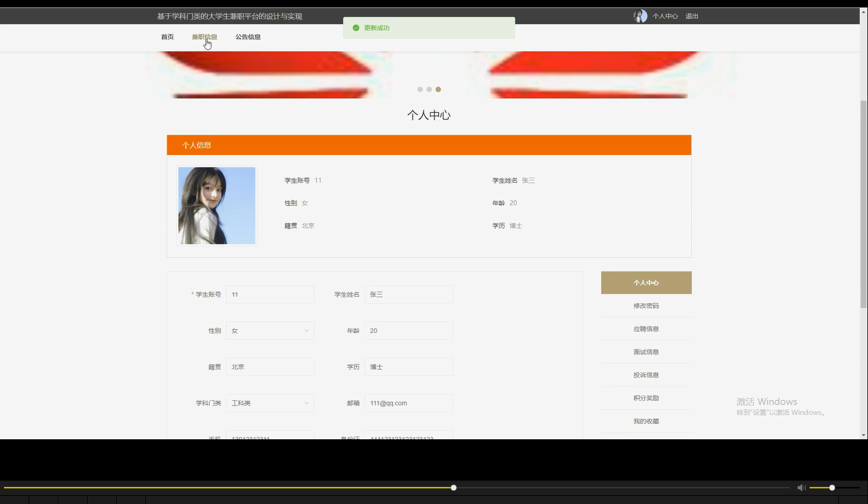Image resolution: width=868 pixels, height=504 pixels.
Task: Select 应聘信息 in the sidebar
Action: [x=646, y=328]
